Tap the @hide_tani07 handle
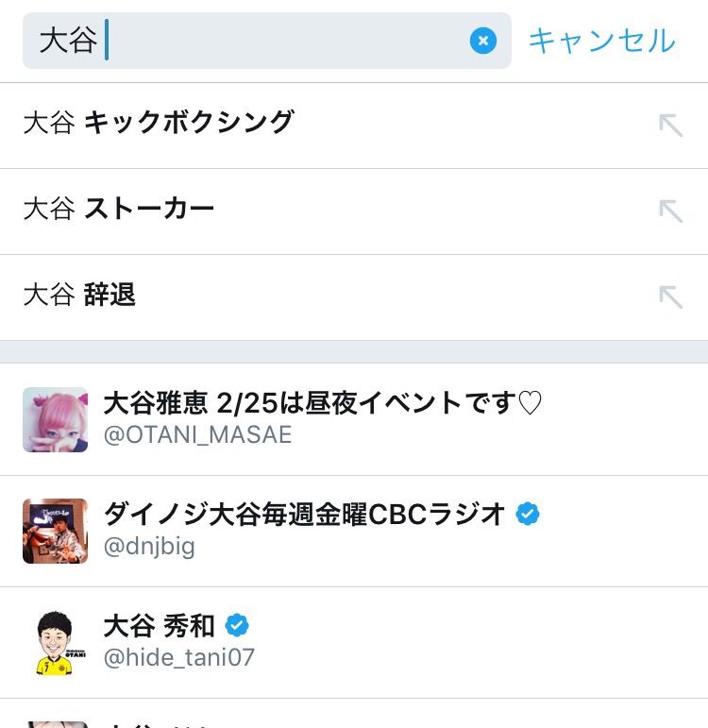 coord(179,658)
